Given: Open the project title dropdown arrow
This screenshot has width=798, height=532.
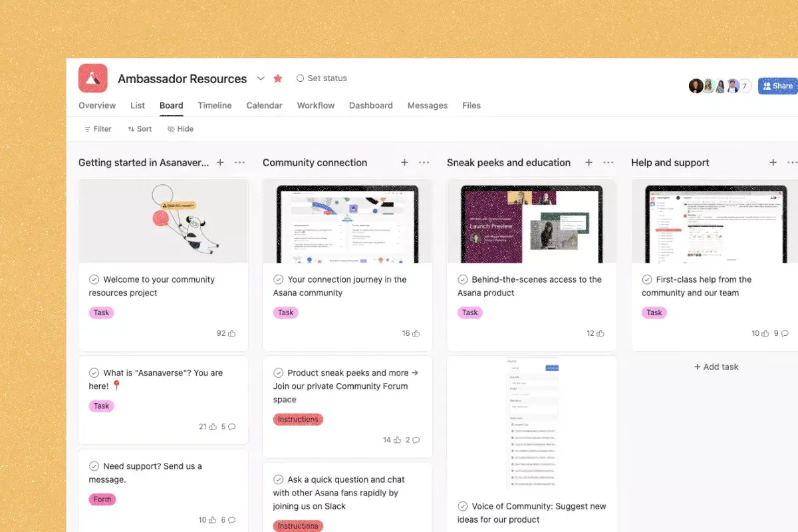Looking at the screenshot, I should click(261, 78).
